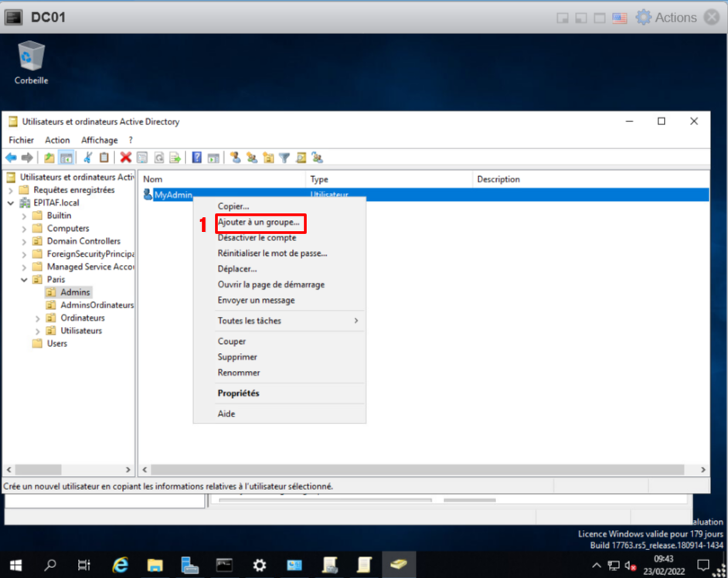728x578 pixels.
Task: Select Réinitialiser le mot de passe
Action: 272,253
